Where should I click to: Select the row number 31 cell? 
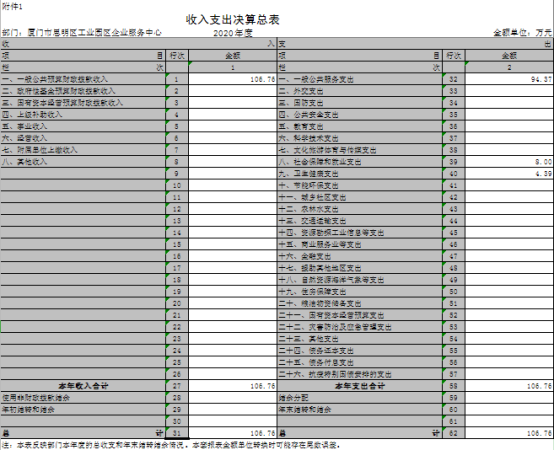click(177, 433)
